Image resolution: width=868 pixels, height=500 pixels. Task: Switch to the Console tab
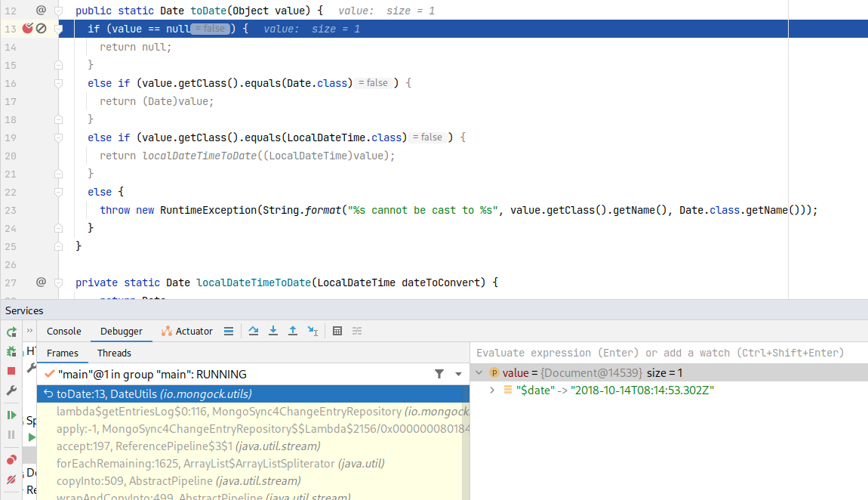pyautogui.click(x=63, y=331)
